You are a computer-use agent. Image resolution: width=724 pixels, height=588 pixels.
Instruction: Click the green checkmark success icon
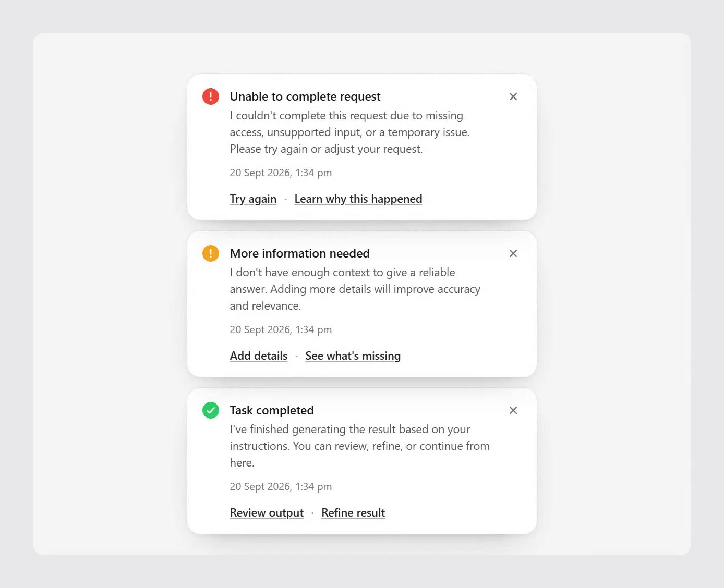point(211,410)
